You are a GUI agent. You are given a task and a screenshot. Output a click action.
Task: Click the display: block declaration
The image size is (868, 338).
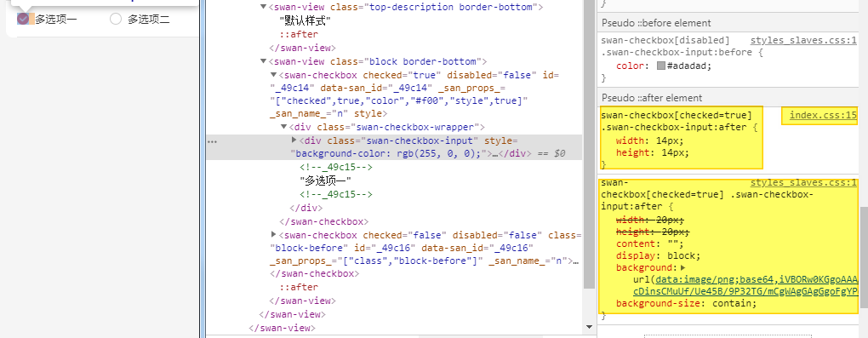[x=658, y=256]
